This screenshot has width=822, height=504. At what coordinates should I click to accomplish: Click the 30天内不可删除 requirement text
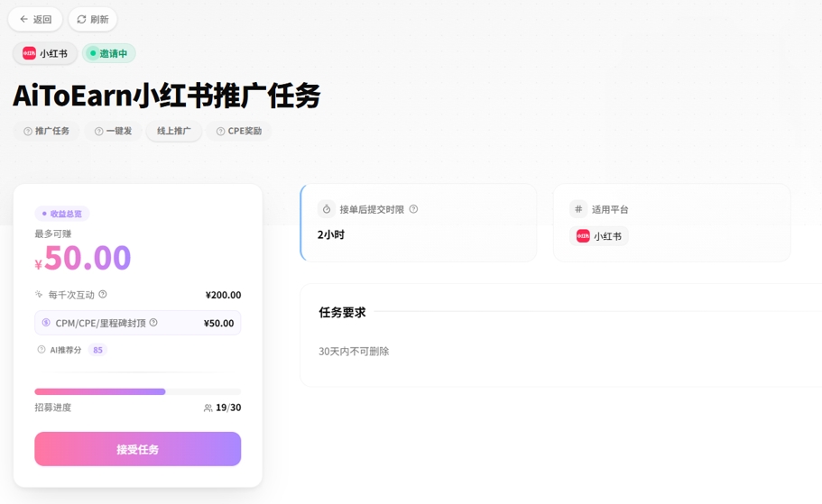tap(354, 352)
